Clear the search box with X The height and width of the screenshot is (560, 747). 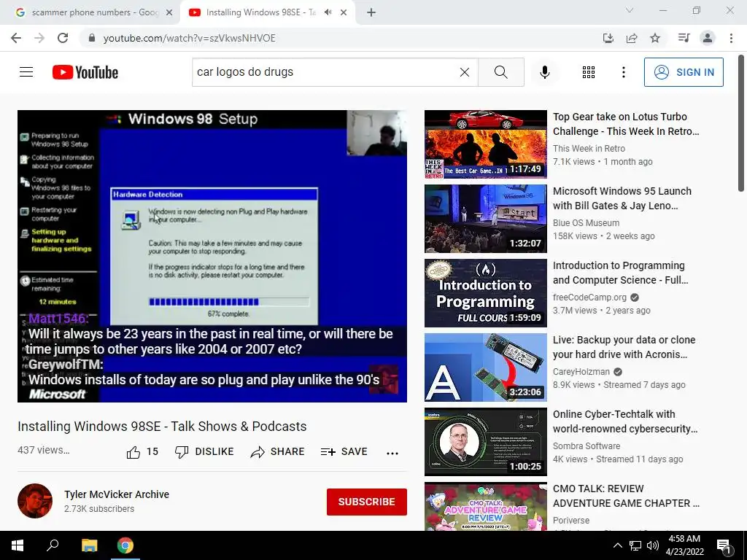tap(465, 72)
